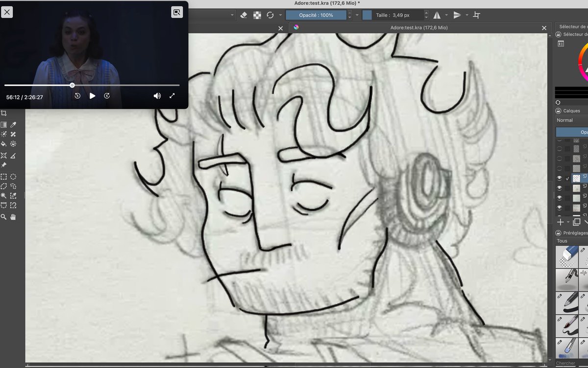Viewport: 588px width, 368px height.
Task: Select the Rectangular Selection tool
Action: click(x=4, y=177)
